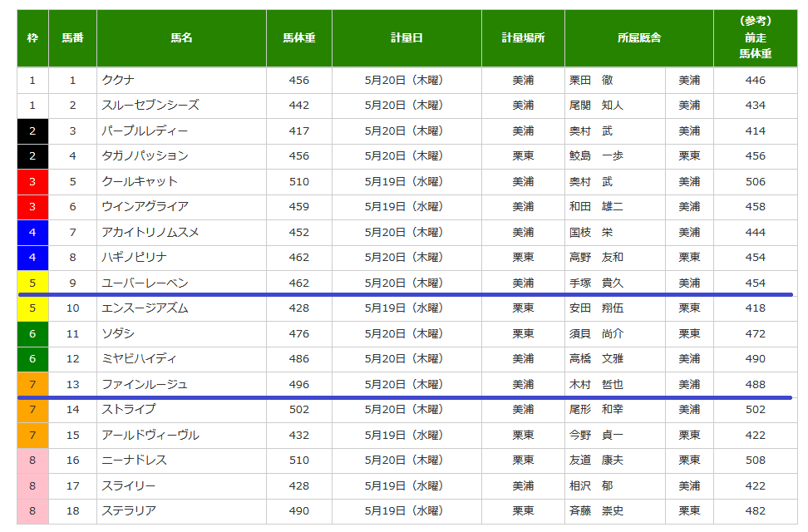808x532 pixels.
Task: Click trainer name 手塚 貴久
Action: [596, 283]
